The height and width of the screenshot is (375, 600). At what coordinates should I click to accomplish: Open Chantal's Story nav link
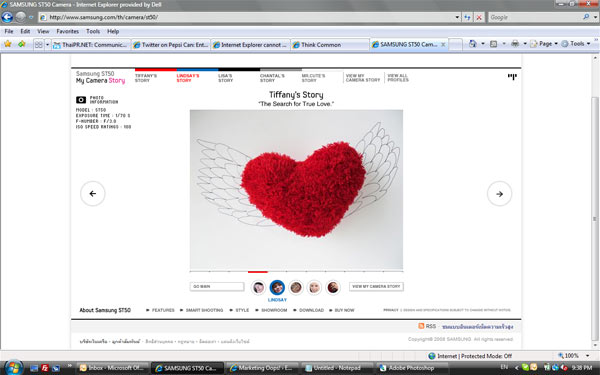pos(272,78)
